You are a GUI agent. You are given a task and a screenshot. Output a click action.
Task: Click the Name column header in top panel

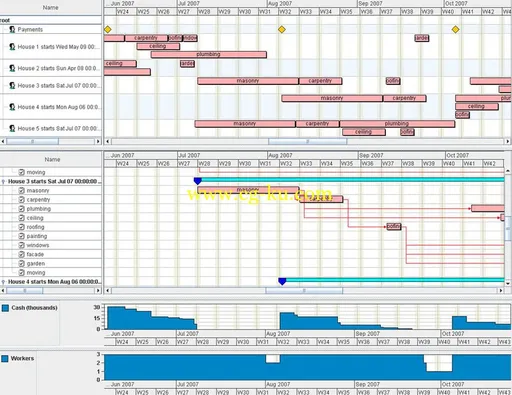click(x=51, y=7)
